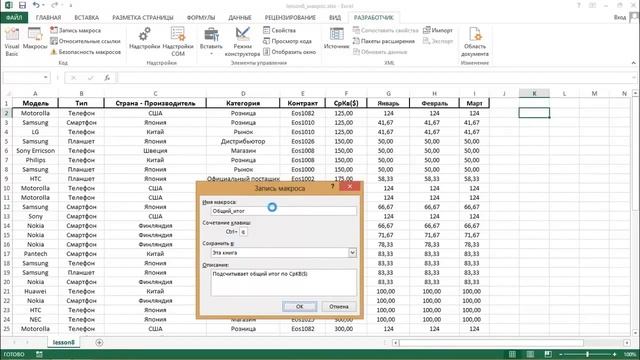Switch to ГЛАВНАЯ tab

tap(48, 18)
